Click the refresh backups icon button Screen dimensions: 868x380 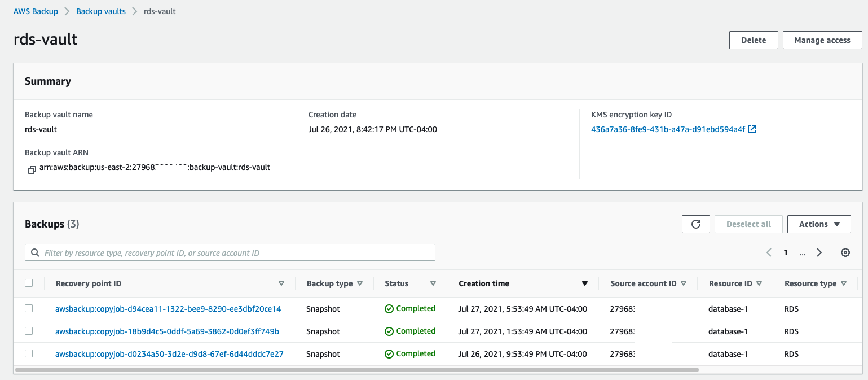[696, 224]
